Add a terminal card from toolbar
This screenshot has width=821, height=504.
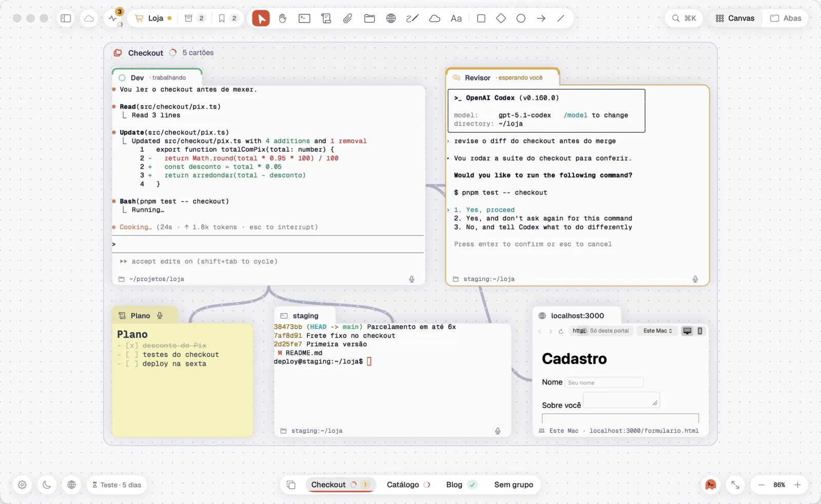[304, 18]
